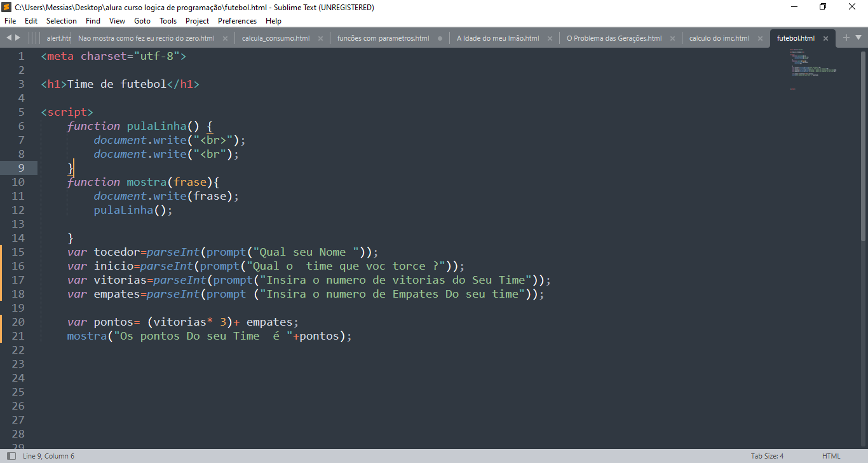Click line number 21 in the gutter

point(18,336)
